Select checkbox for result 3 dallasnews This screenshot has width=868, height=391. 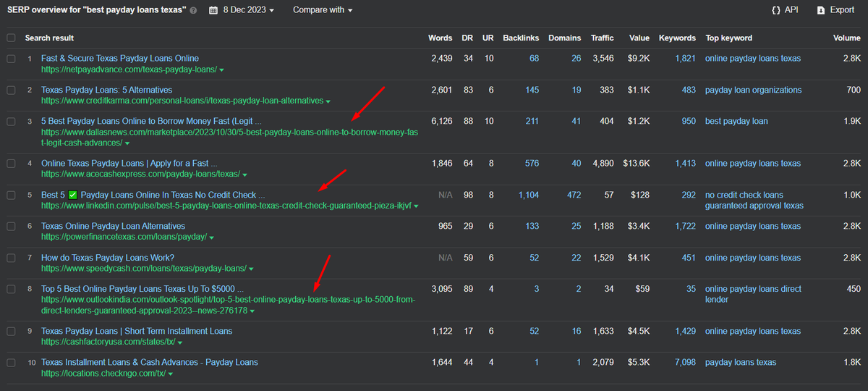tap(11, 122)
